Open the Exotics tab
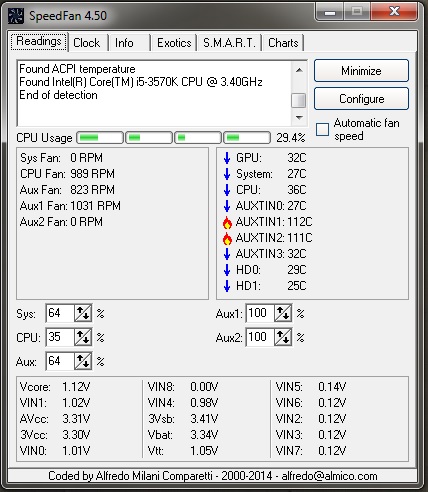 coord(174,43)
